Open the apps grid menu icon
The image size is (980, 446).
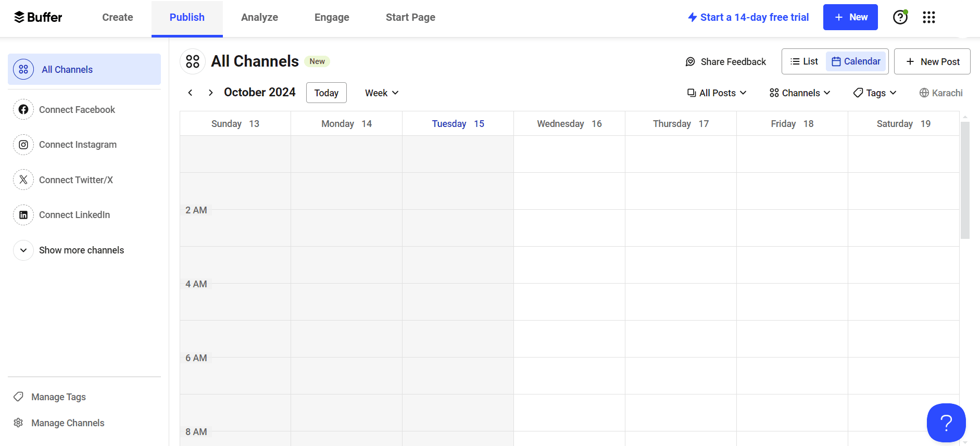(x=928, y=17)
